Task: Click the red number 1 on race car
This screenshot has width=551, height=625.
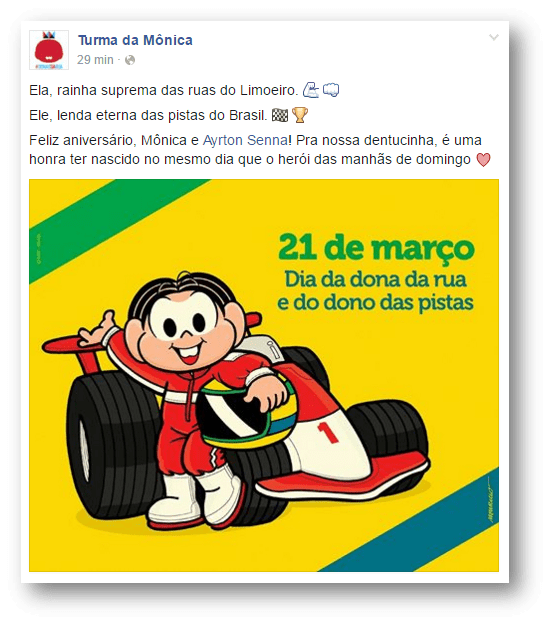Action: [328, 433]
